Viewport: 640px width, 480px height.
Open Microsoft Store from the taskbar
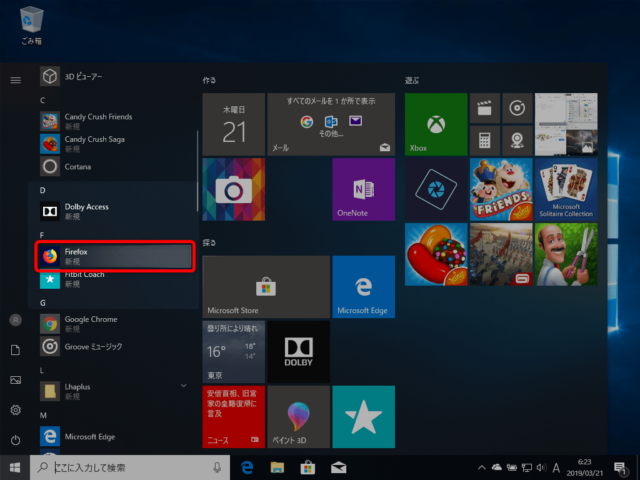click(x=308, y=468)
